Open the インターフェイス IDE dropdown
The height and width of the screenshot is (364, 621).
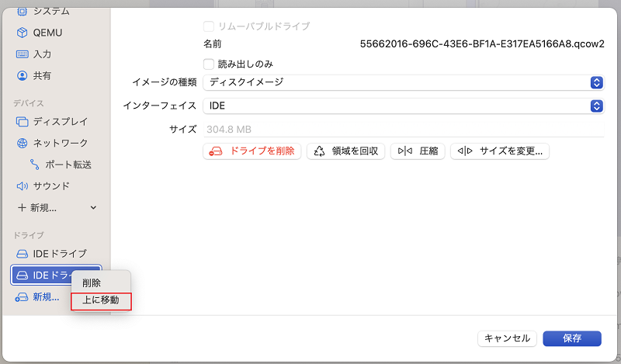pos(404,106)
